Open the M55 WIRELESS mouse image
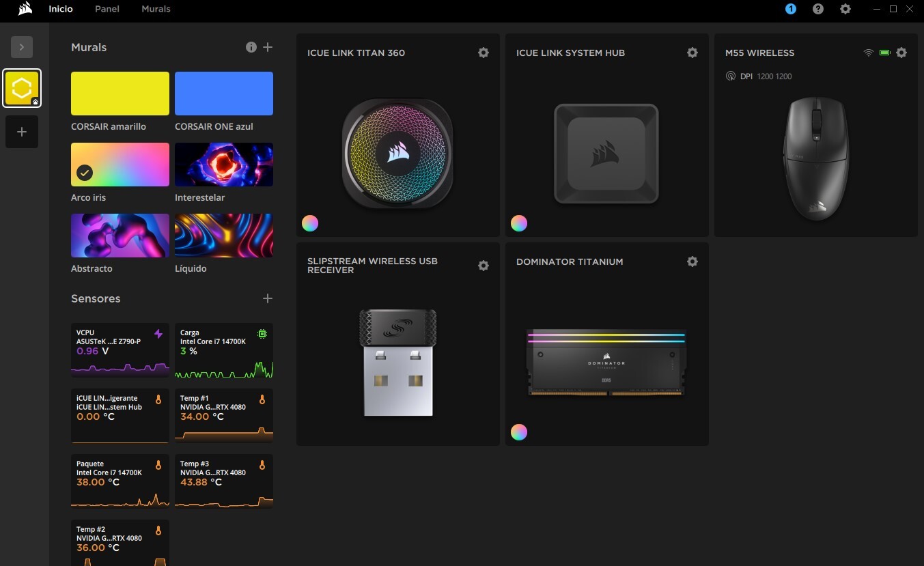This screenshot has width=924, height=566. pyautogui.click(x=816, y=158)
